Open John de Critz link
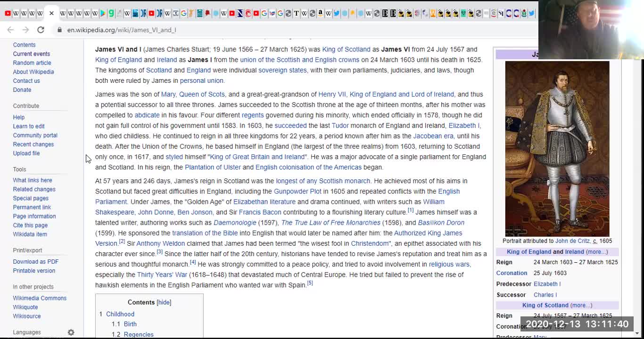Screen dimensions: 644x339 click(572, 241)
